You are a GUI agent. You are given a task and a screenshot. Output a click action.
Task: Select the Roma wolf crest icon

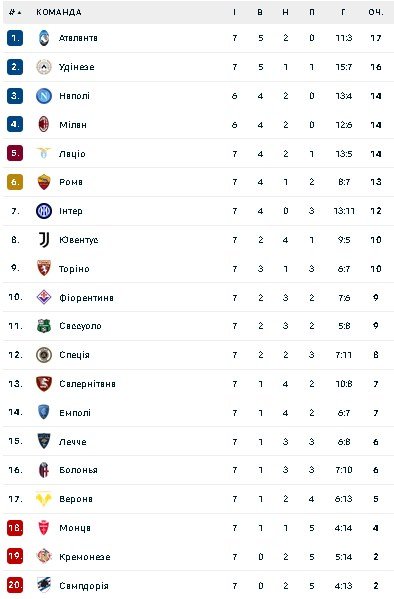(44, 182)
